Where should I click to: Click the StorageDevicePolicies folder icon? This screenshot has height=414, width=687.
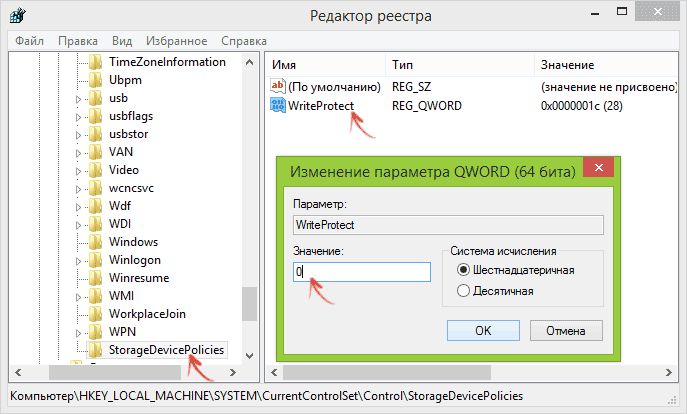96,350
